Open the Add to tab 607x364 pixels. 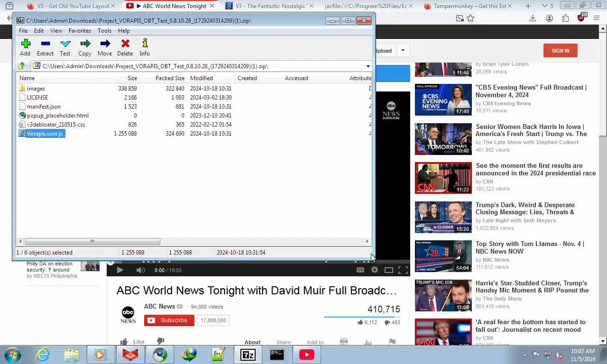click(315, 342)
